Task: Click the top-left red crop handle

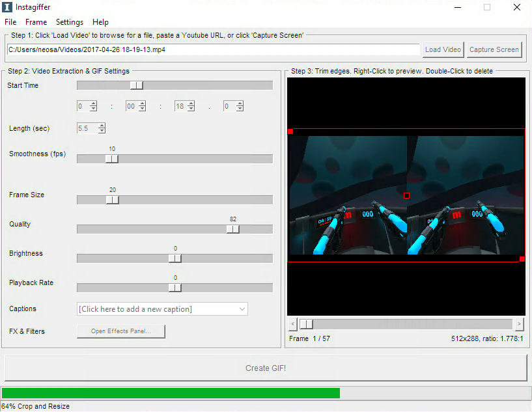Action: point(290,131)
